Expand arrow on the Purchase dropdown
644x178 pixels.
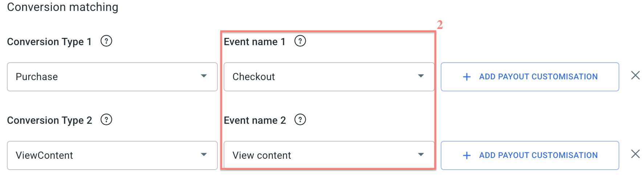[x=204, y=76]
